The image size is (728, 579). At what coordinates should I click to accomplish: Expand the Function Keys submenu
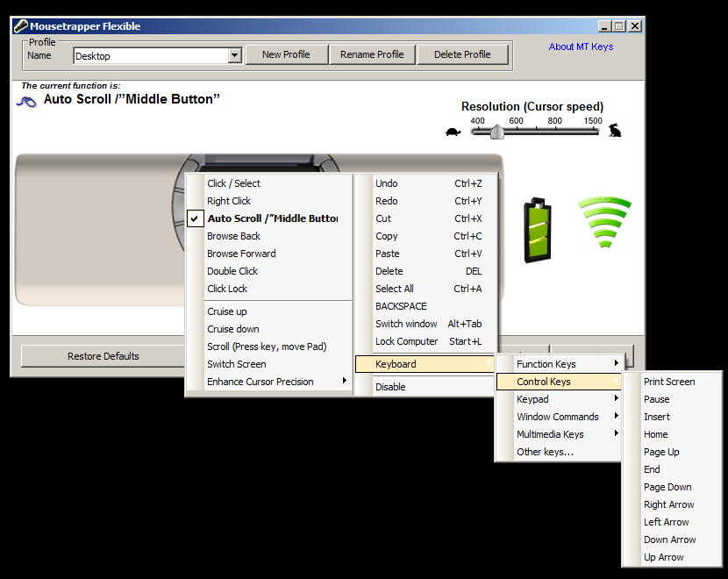pos(559,364)
